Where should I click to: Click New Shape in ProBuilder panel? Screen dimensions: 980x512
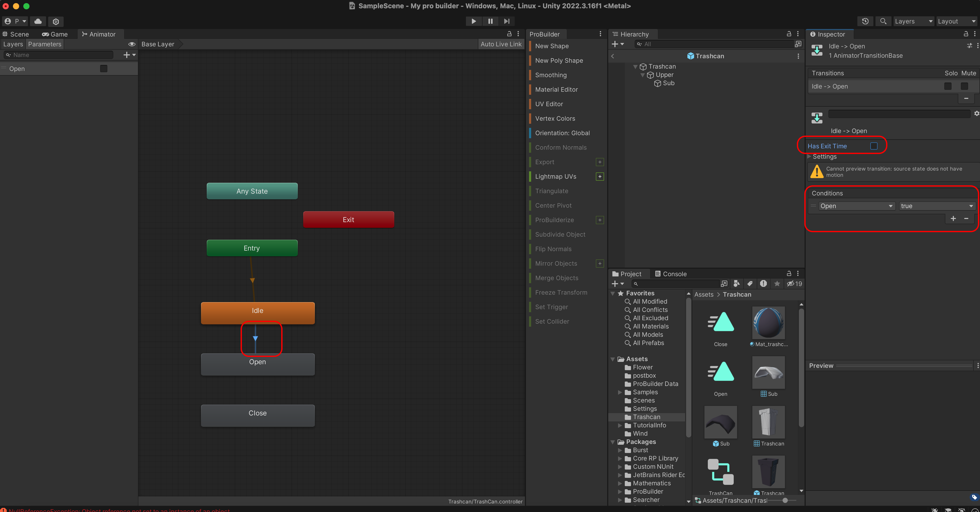pyautogui.click(x=552, y=46)
